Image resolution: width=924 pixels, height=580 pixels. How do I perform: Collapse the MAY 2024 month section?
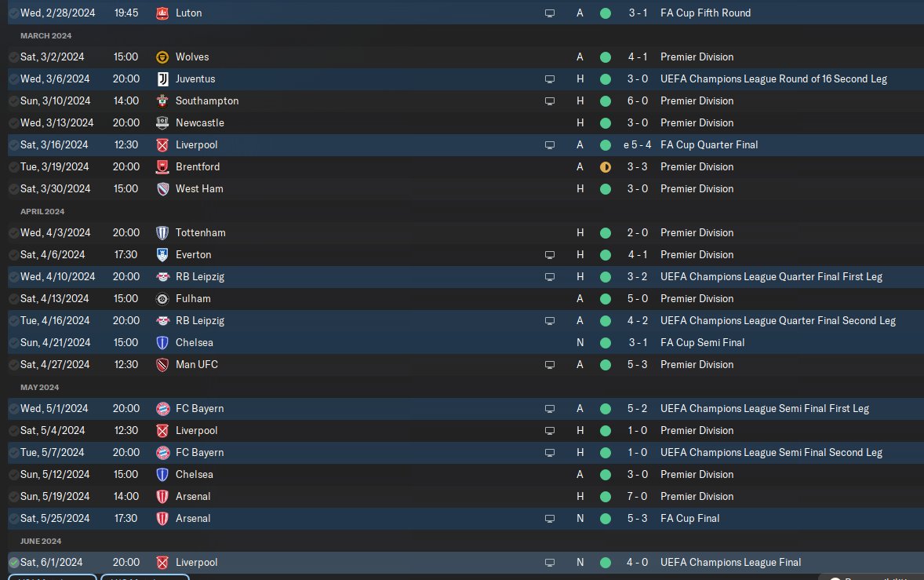click(x=40, y=387)
